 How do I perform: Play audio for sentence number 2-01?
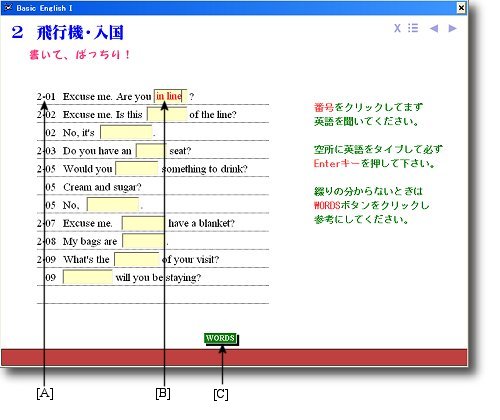click(46, 97)
